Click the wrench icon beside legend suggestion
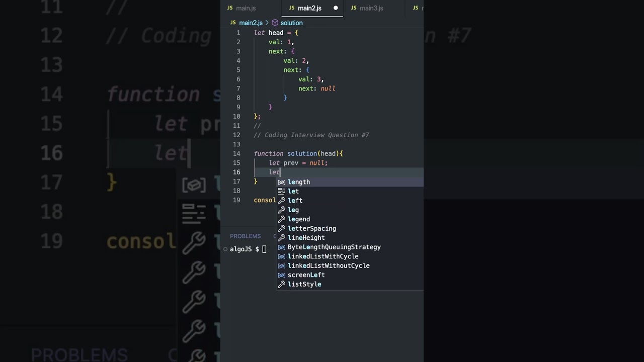Image resolution: width=644 pixels, height=362 pixels. [282, 219]
